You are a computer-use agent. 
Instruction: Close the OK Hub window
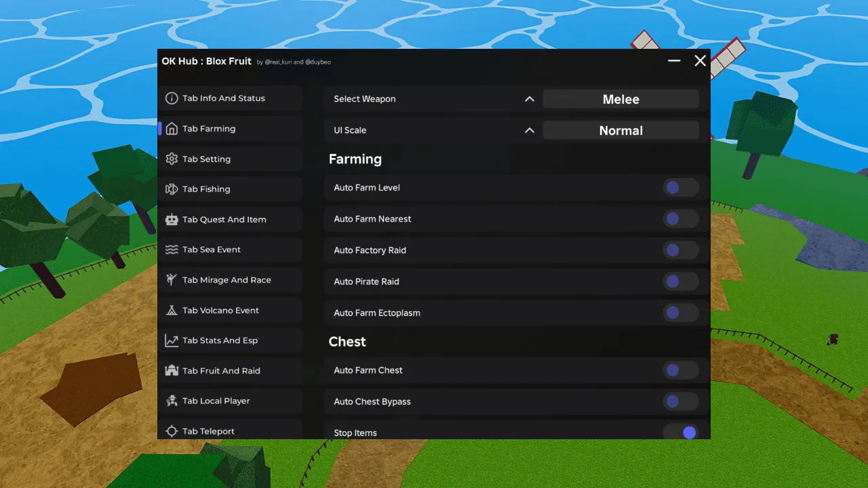[x=701, y=61]
